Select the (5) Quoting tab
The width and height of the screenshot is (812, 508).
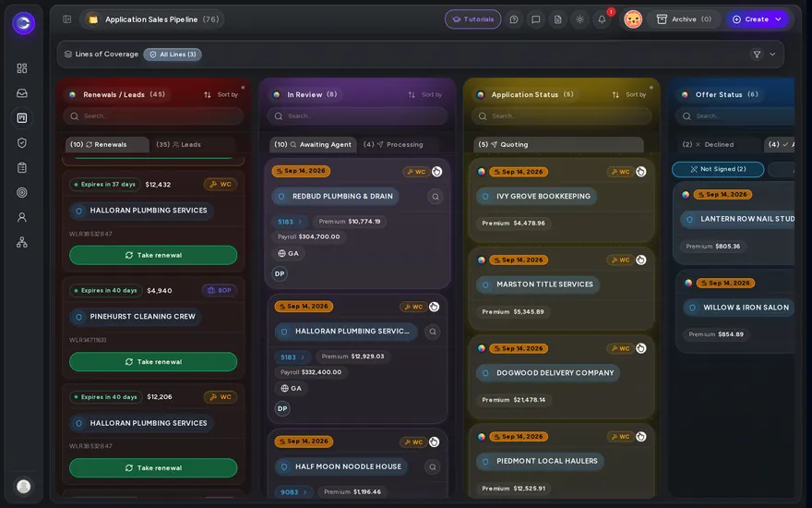tap(558, 145)
